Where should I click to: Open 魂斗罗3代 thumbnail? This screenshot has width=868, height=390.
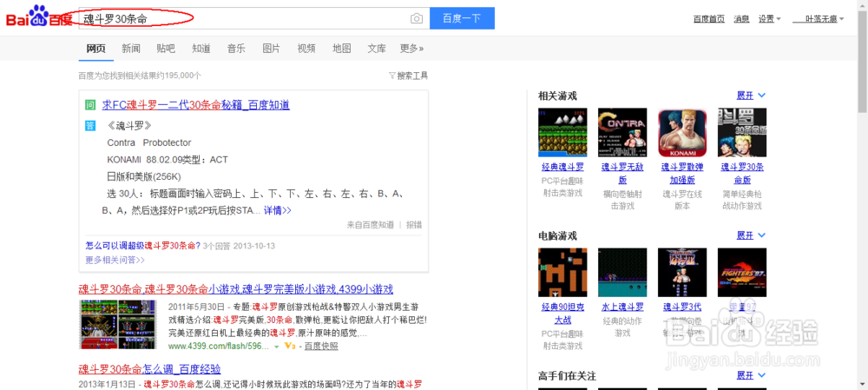pyautogui.click(x=682, y=272)
